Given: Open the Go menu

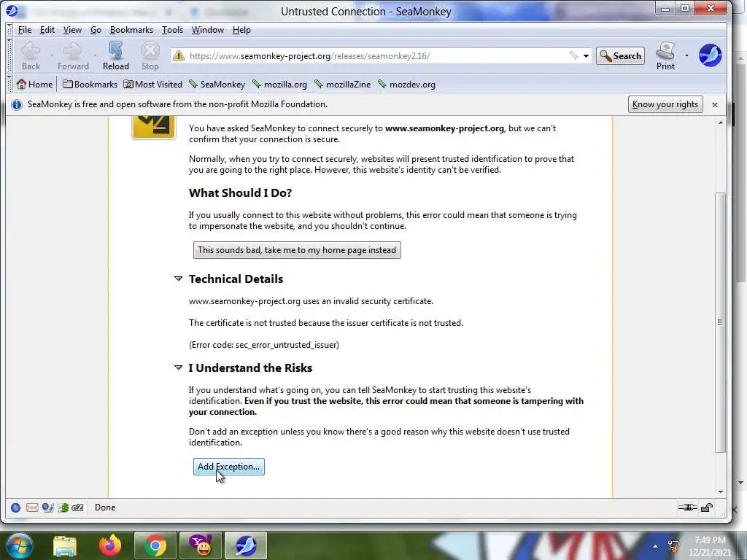Looking at the screenshot, I should [96, 30].
